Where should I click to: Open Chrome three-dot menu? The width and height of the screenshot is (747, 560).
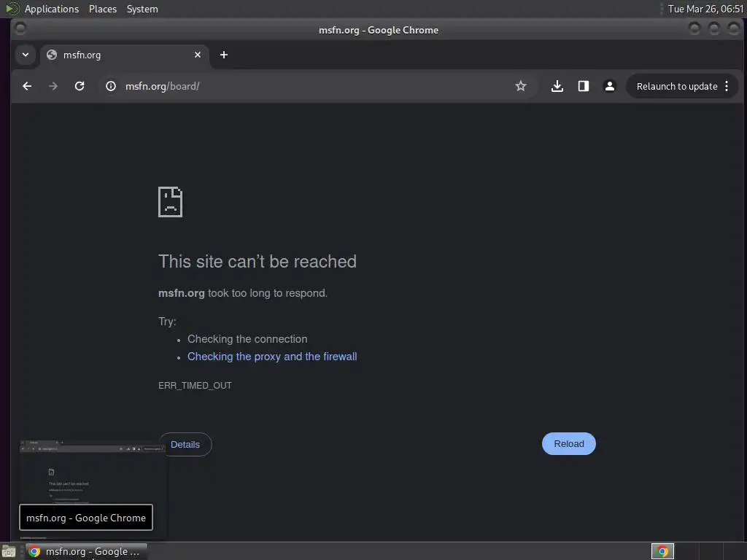[x=727, y=86]
